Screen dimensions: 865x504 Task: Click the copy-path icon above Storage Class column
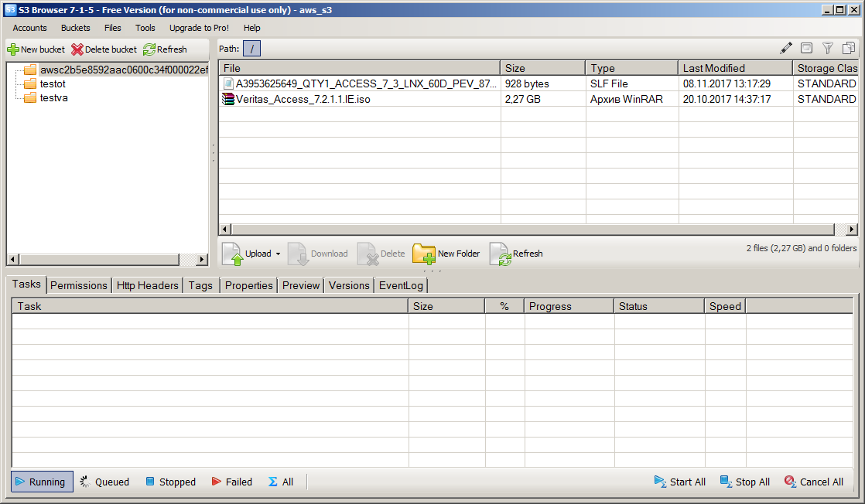[x=849, y=47]
